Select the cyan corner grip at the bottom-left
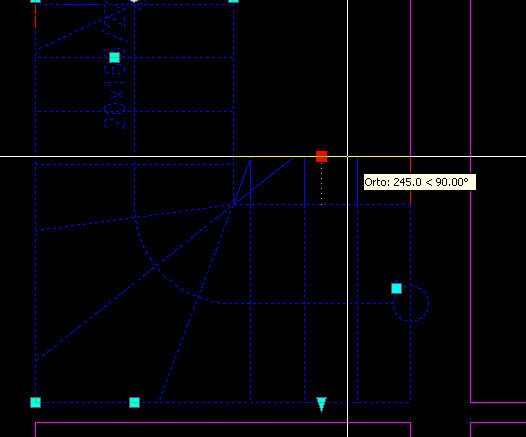The height and width of the screenshot is (437, 526). [x=36, y=402]
